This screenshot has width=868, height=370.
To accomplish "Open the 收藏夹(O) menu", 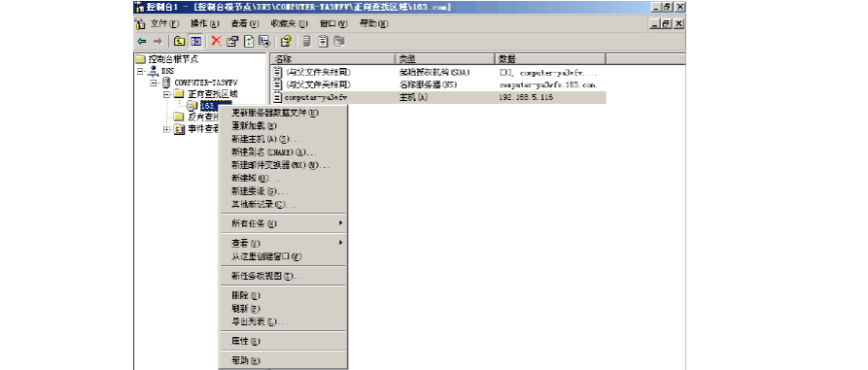I will pos(289,23).
